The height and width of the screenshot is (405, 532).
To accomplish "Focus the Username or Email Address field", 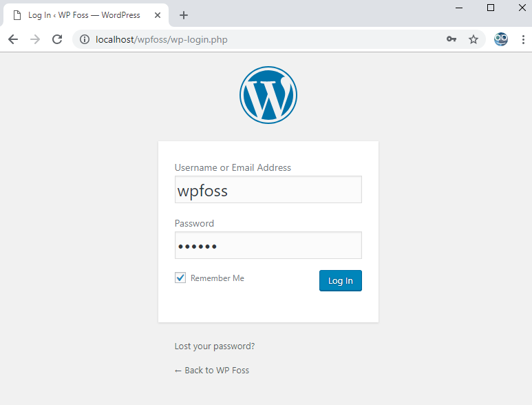I will pos(268,189).
